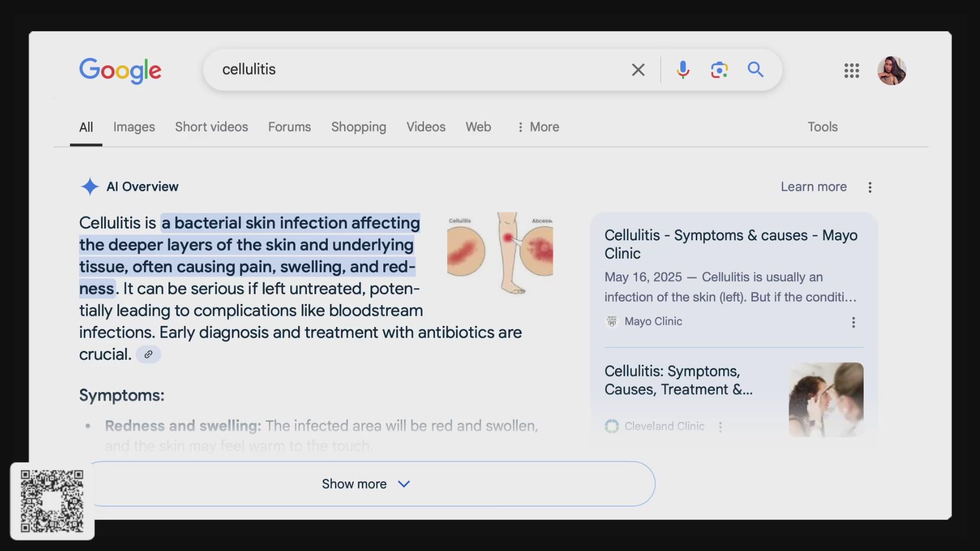Click the AI Overview sparkle icon
The height and width of the screenshot is (551, 980).
point(90,187)
